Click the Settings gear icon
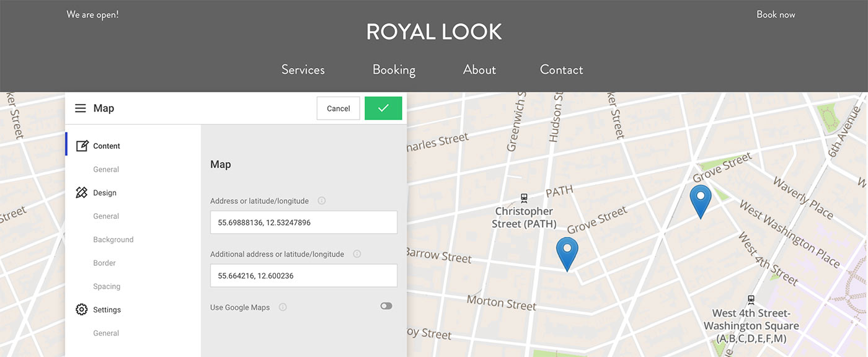 point(82,309)
